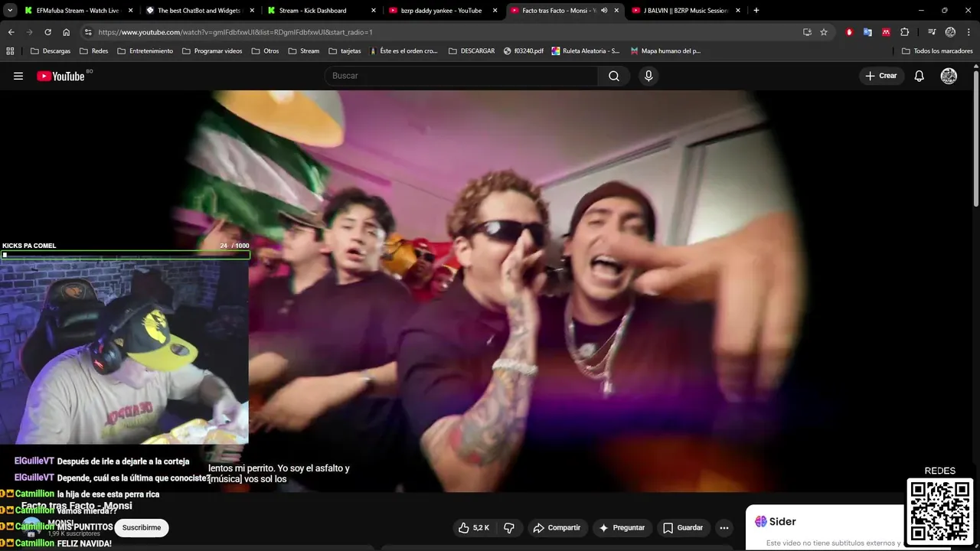Click the Guardar save button
The height and width of the screenshot is (551, 980).
point(683,528)
